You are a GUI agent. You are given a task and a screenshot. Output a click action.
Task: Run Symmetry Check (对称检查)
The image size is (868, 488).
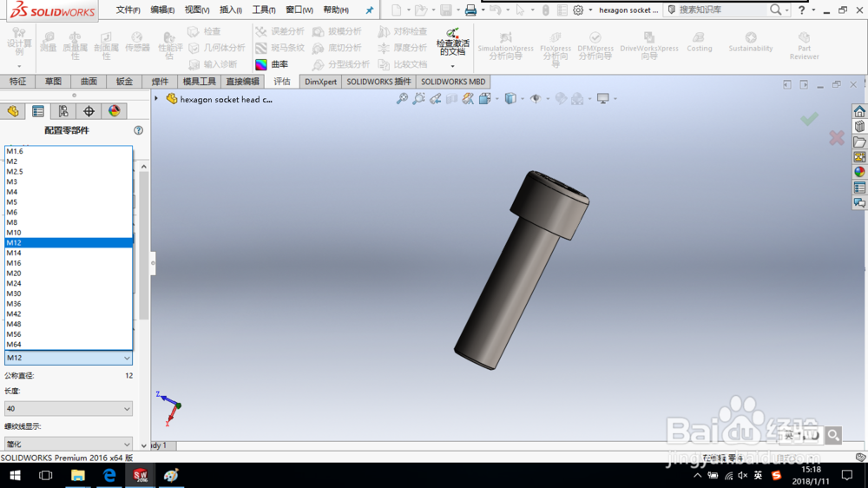(403, 31)
